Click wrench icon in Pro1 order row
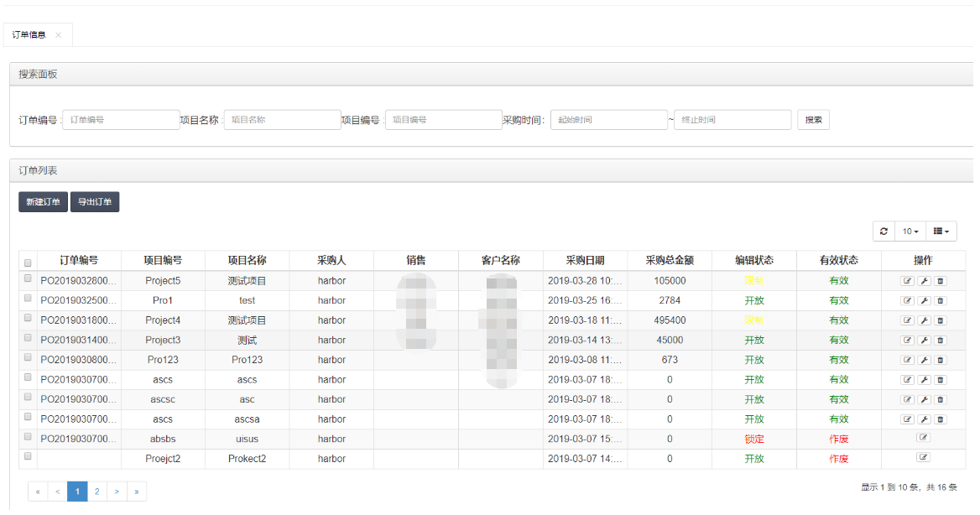980x515 pixels. click(924, 300)
